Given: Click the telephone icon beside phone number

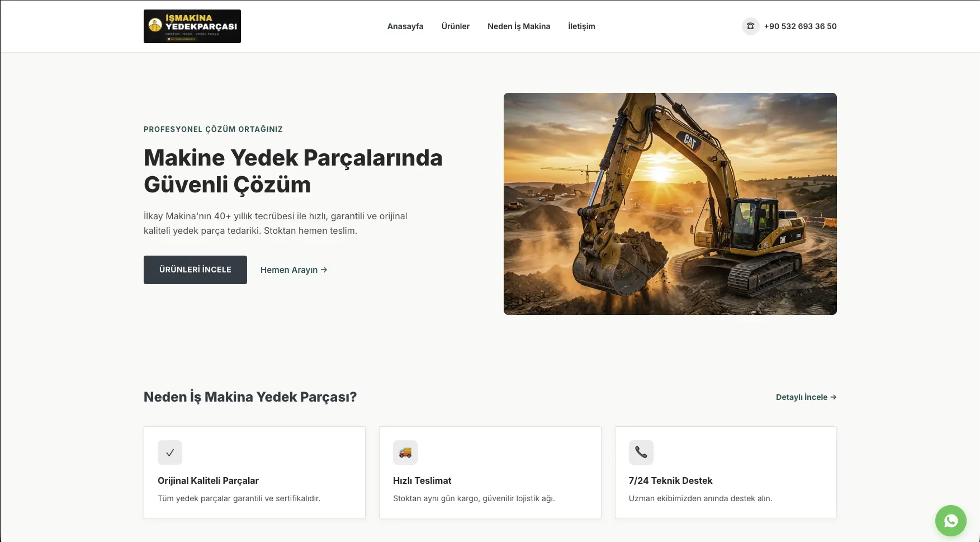Looking at the screenshot, I should tap(750, 26).
